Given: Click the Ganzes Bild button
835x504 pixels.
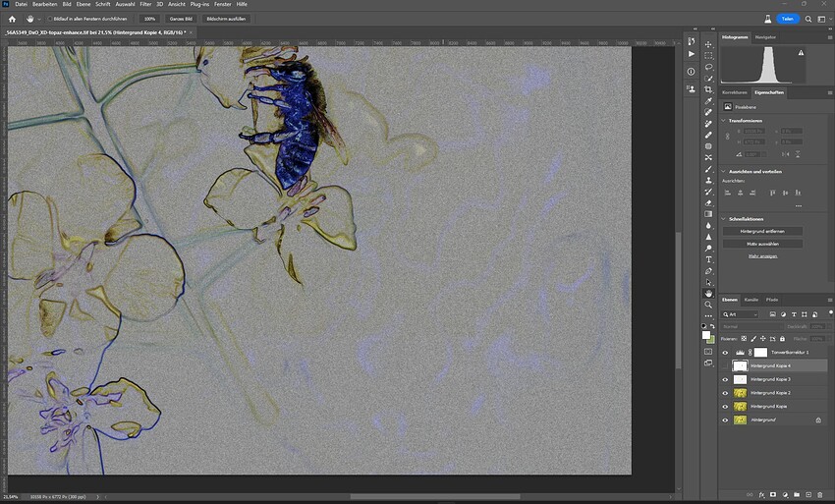Looking at the screenshot, I should click(181, 19).
